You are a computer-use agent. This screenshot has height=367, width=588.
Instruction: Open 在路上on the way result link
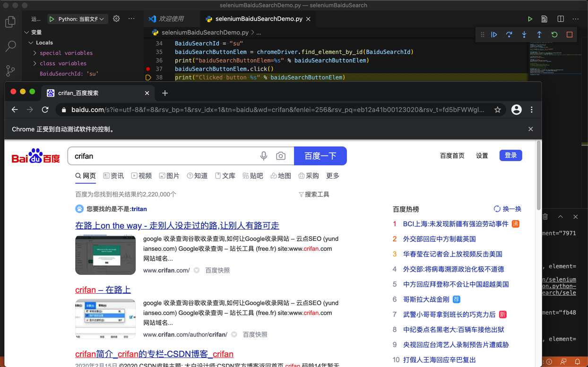(x=177, y=225)
